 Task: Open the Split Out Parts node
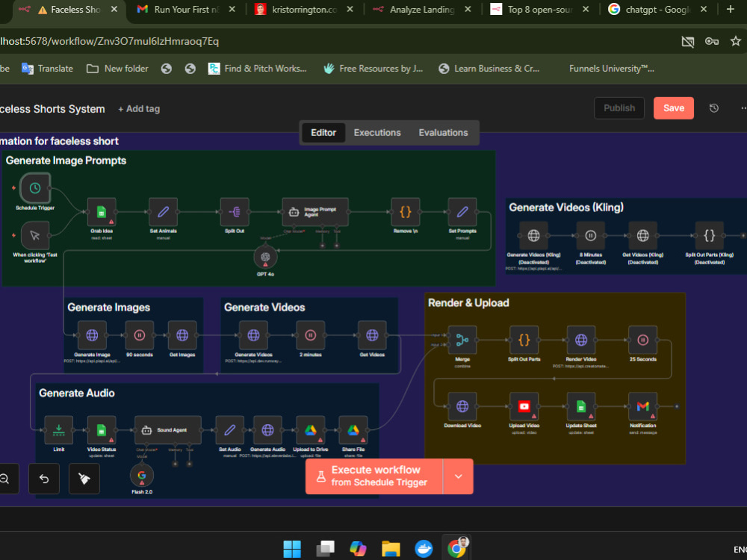pos(524,340)
